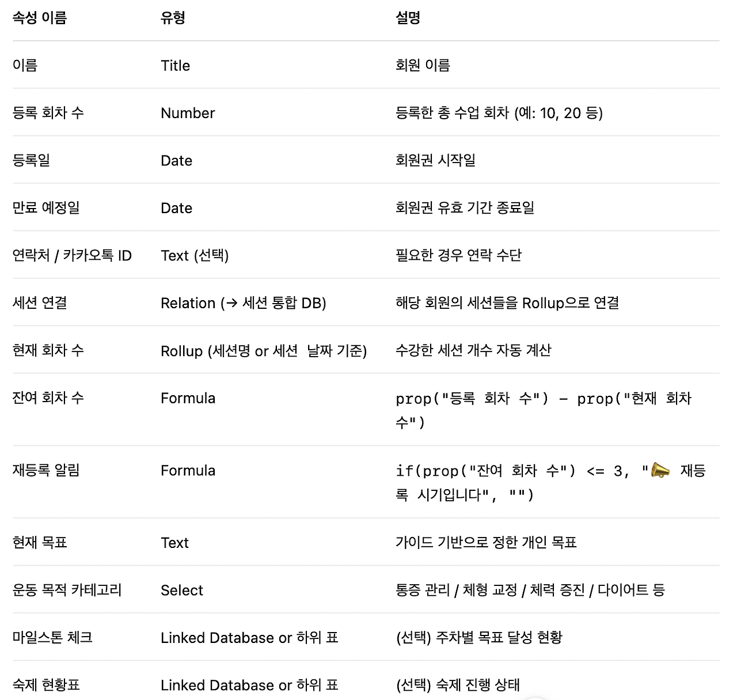Click the 유형 column header
Image resolution: width=737 pixels, height=700 pixels.
(173, 18)
